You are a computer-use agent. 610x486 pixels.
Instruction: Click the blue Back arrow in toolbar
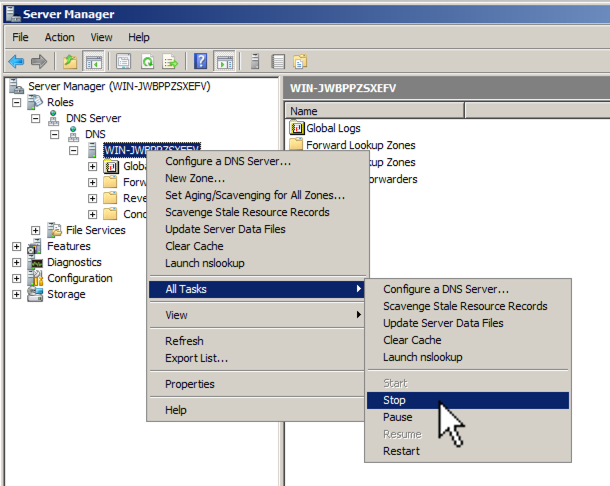(16, 61)
